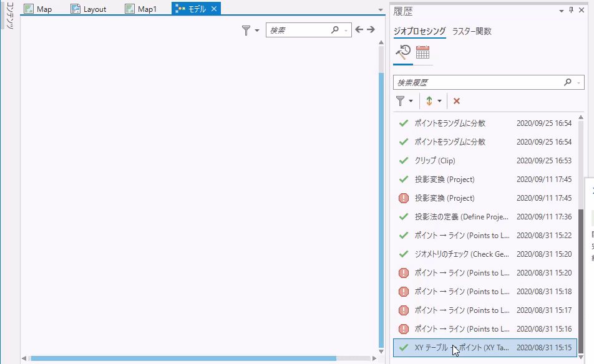Open the filter dropdown in history pane

pos(404,101)
